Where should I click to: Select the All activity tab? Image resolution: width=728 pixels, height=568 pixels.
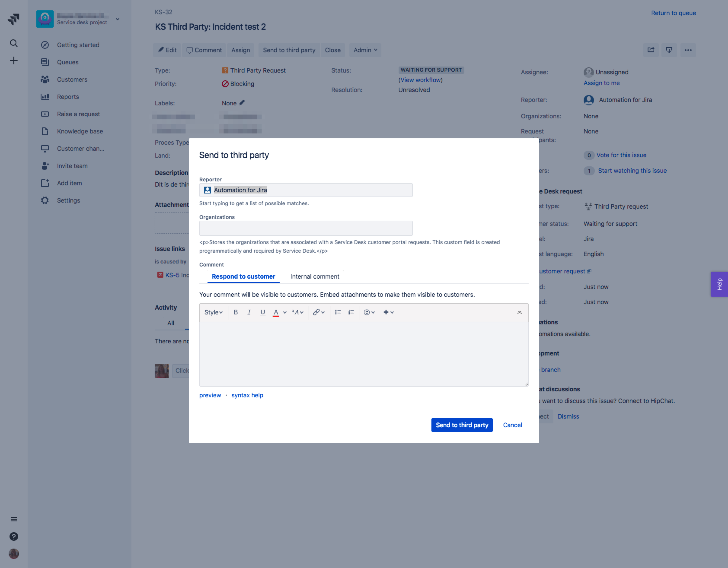171,323
